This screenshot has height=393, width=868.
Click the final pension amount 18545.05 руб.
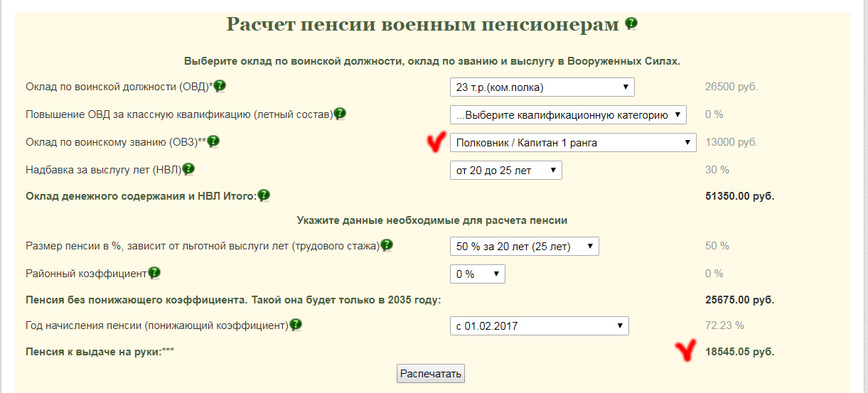(739, 352)
